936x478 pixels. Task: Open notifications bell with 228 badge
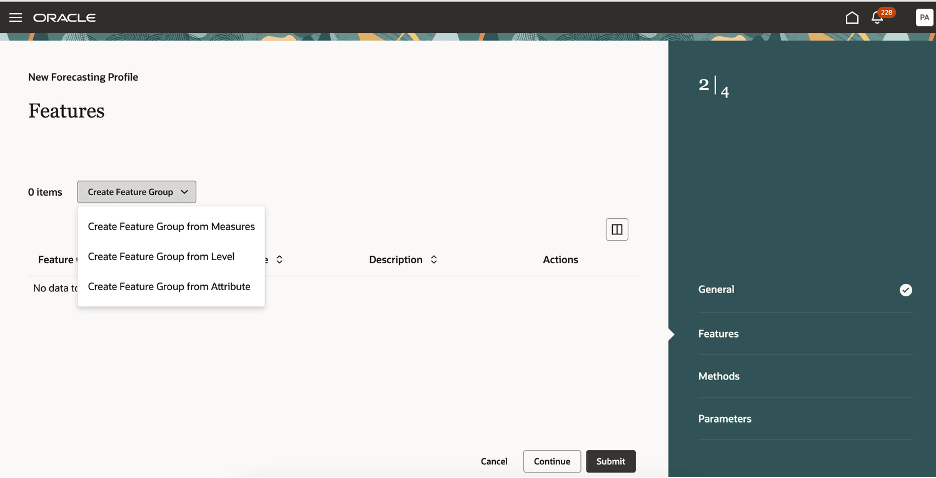click(882, 17)
